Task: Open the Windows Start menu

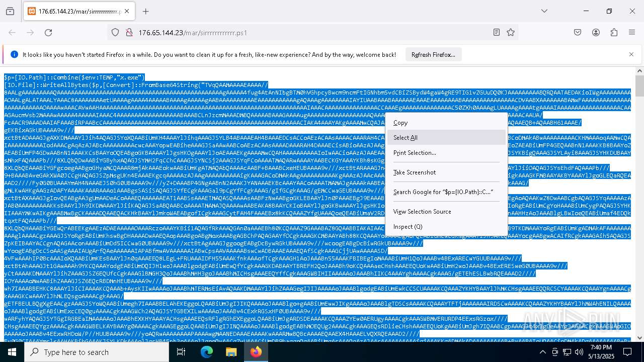Action: coord(12,352)
